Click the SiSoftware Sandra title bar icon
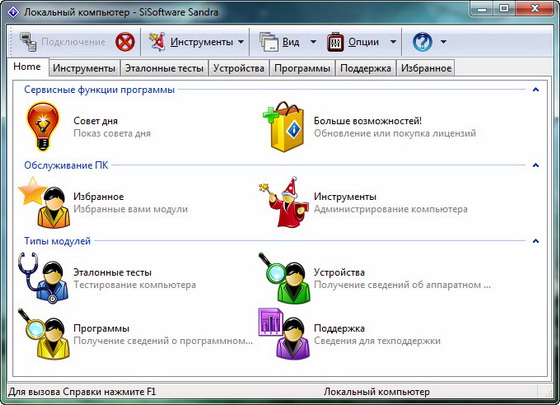 [x=13, y=12]
